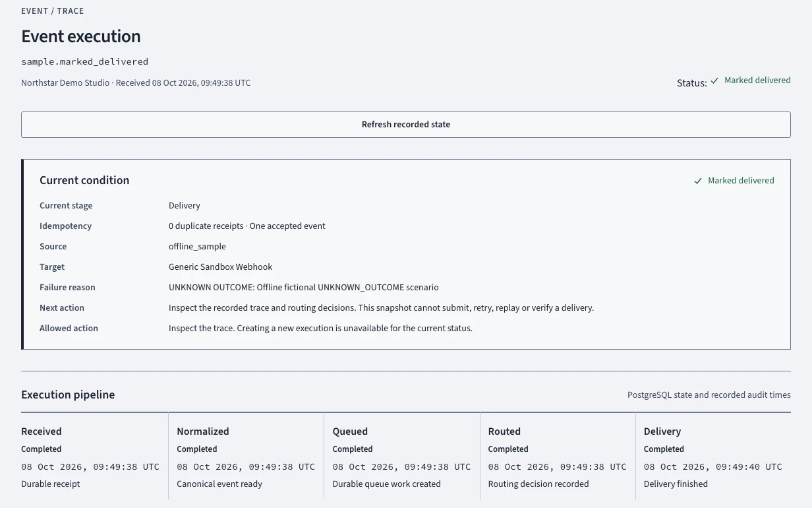This screenshot has width=812, height=508.
Task: Select the Durable queue work created description
Action: click(386, 484)
